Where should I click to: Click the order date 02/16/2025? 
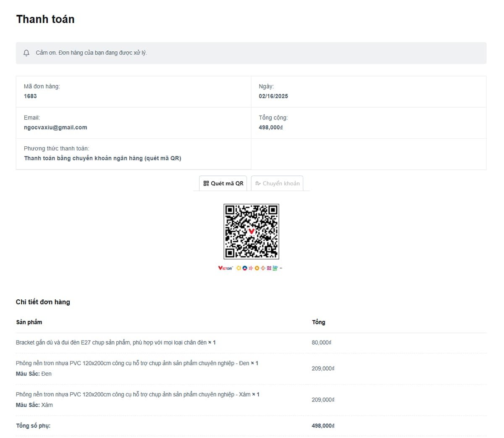tap(273, 96)
